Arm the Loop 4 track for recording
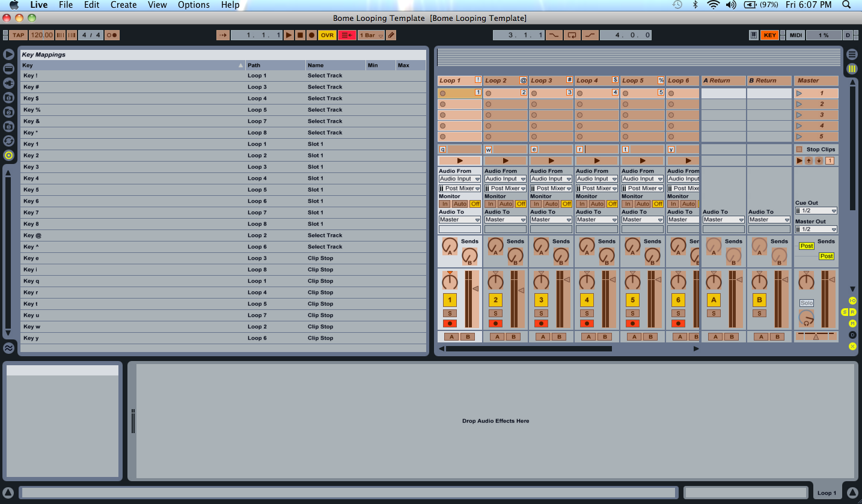The image size is (862, 504). point(587,324)
